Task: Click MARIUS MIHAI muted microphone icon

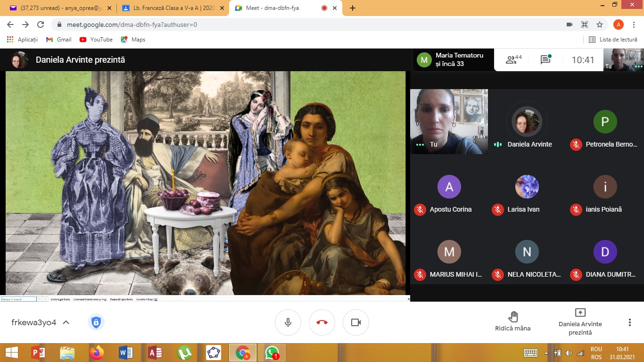Action: (419, 274)
